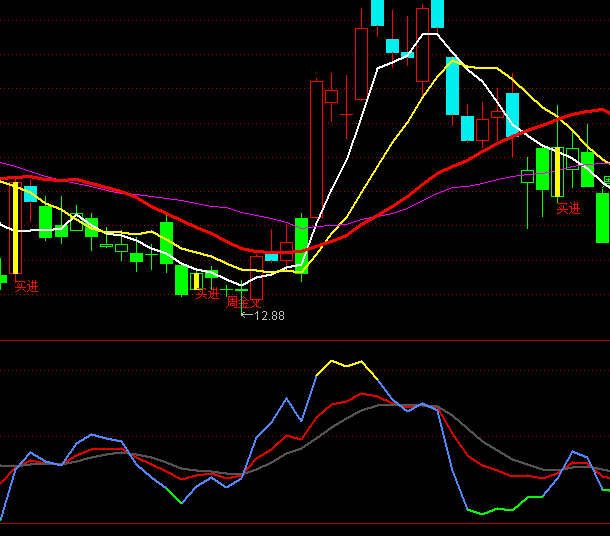
Task: Select the tall yellow signal bar at far left
Action: pos(15,228)
